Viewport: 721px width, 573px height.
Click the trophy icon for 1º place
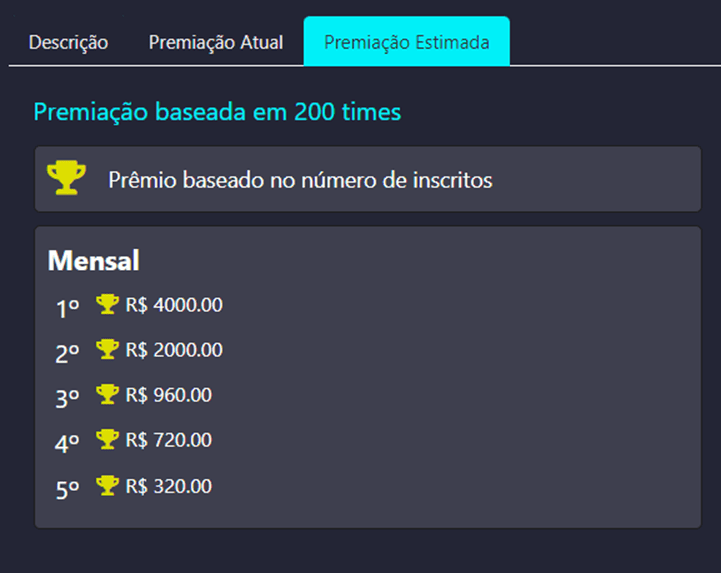point(107,304)
